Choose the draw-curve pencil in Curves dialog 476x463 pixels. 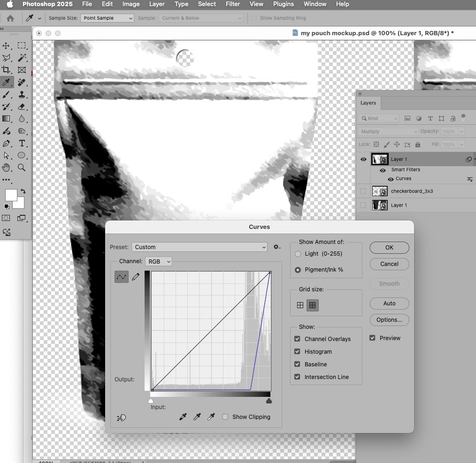coord(136,277)
